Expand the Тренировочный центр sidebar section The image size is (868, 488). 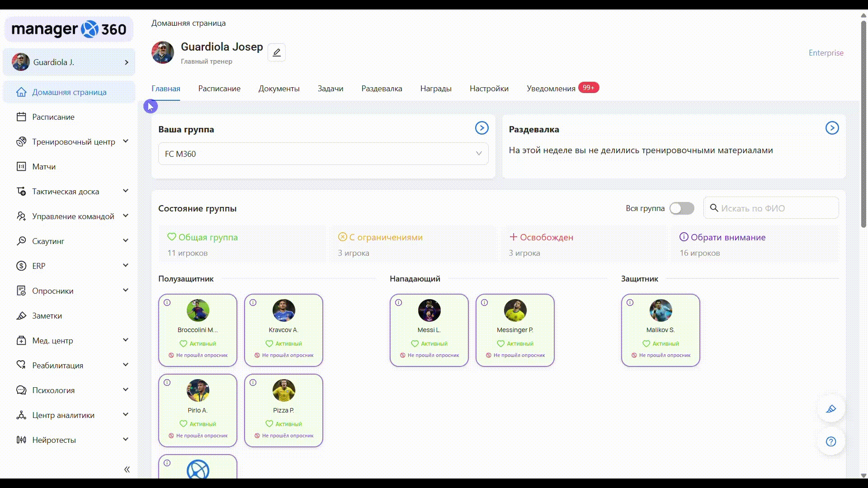(x=74, y=142)
